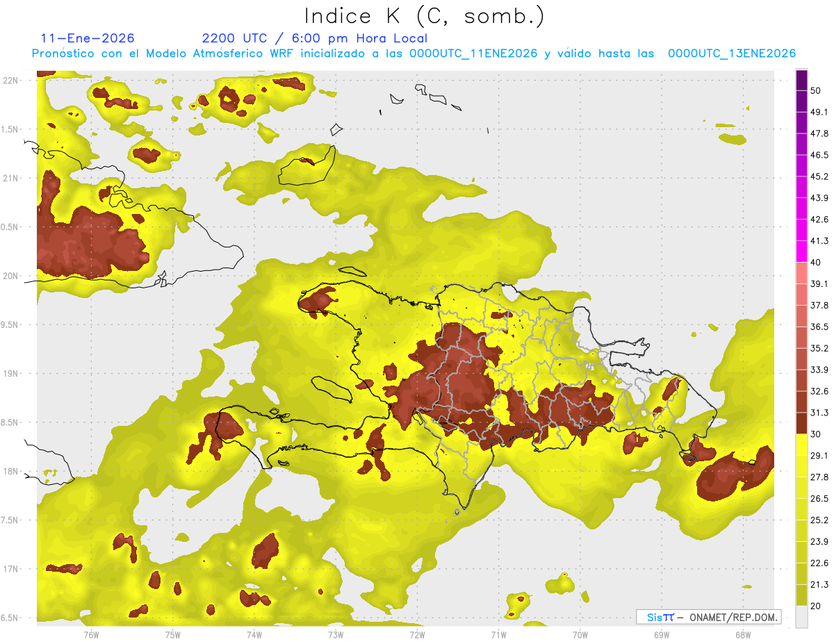Image resolution: width=834 pixels, height=644 pixels.
Task: Click the "76W" longitude label
Action: coord(92,634)
